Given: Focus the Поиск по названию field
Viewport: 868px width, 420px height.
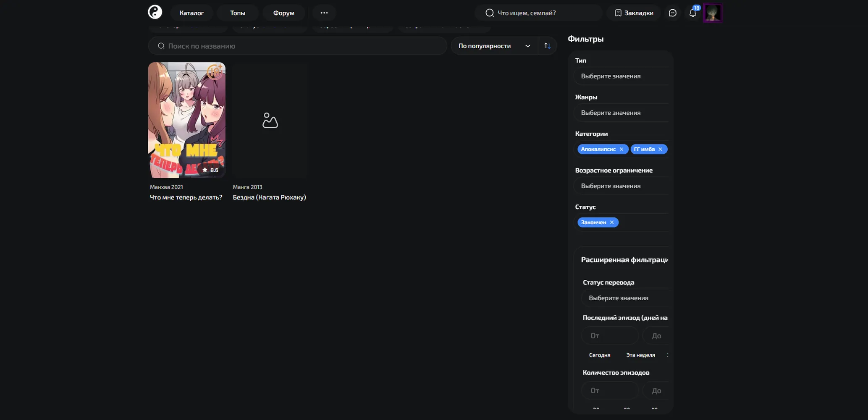Looking at the screenshot, I should click(297, 46).
